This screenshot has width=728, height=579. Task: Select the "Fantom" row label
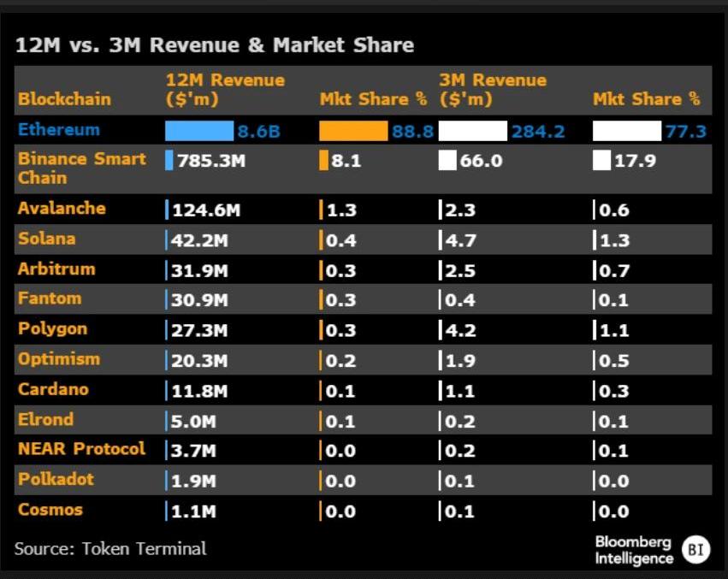pos(50,298)
